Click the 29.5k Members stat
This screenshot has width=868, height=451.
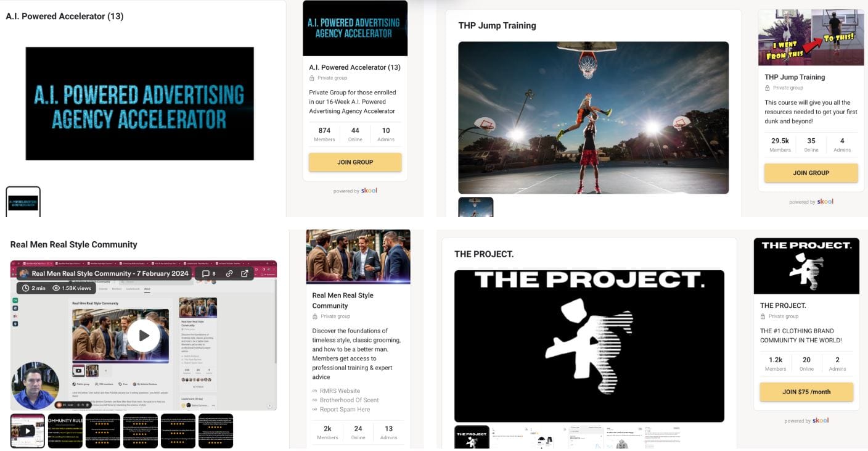point(780,145)
